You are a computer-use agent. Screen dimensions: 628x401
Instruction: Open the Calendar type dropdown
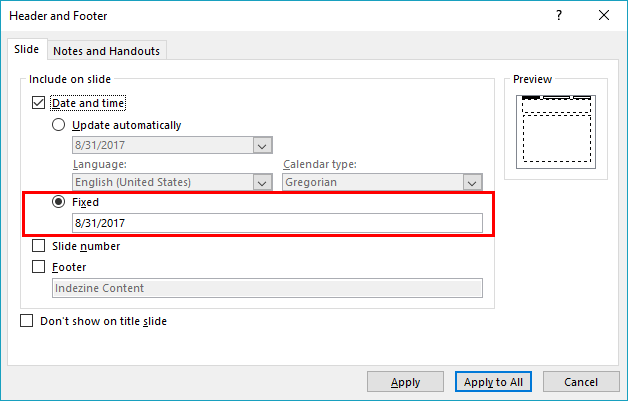click(472, 182)
